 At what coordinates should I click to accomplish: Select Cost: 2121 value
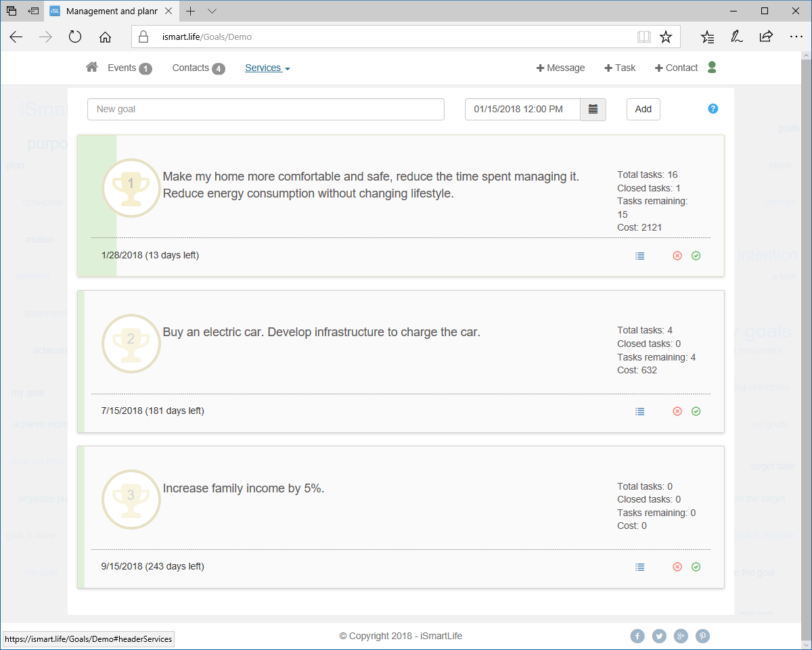[x=639, y=227]
